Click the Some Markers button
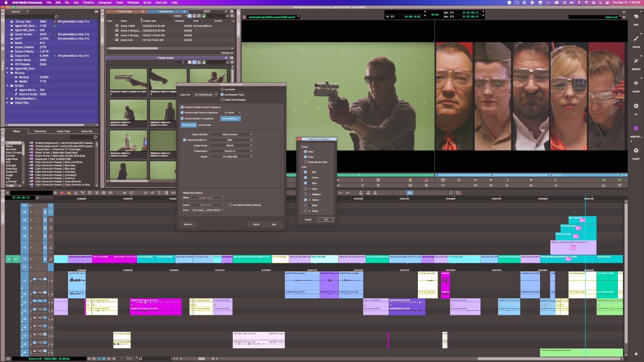This screenshot has width=644, height=362. [230, 118]
